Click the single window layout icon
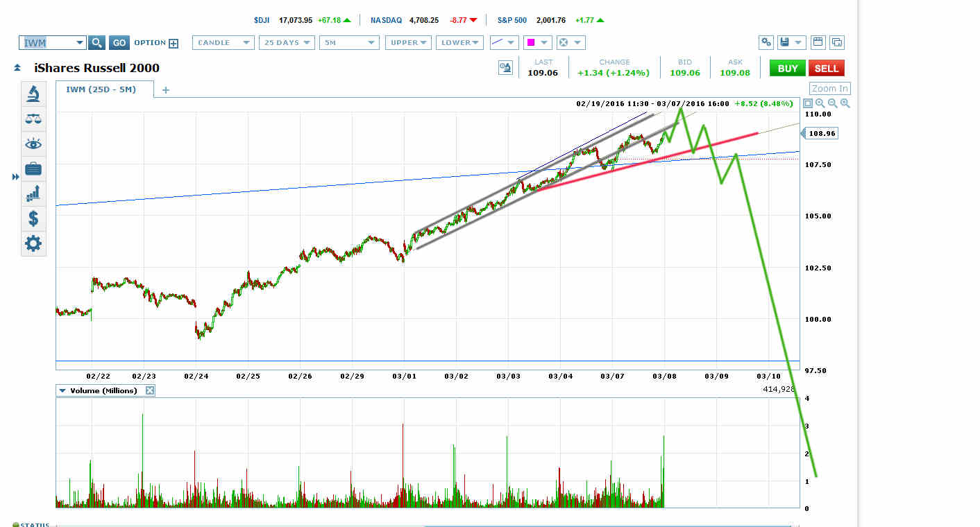The image size is (980, 527). point(818,42)
